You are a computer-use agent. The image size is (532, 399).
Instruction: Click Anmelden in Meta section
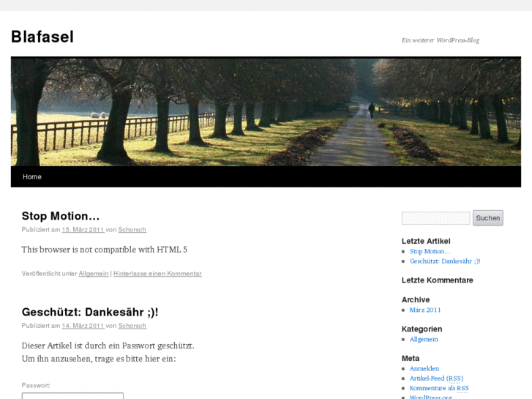pyautogui.click(x=424, y=368)
